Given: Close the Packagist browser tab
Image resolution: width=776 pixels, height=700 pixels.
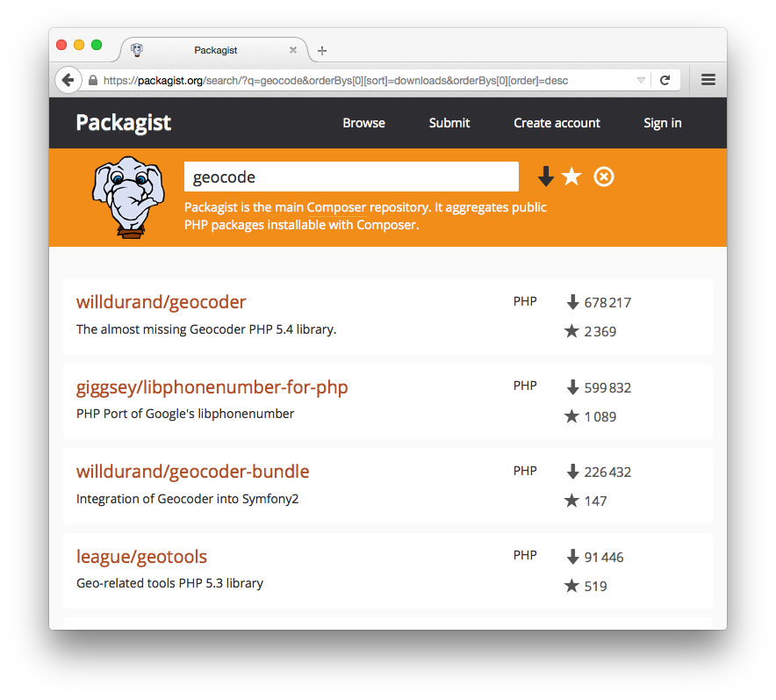Looking at the screenshot, I should point(293,50).
